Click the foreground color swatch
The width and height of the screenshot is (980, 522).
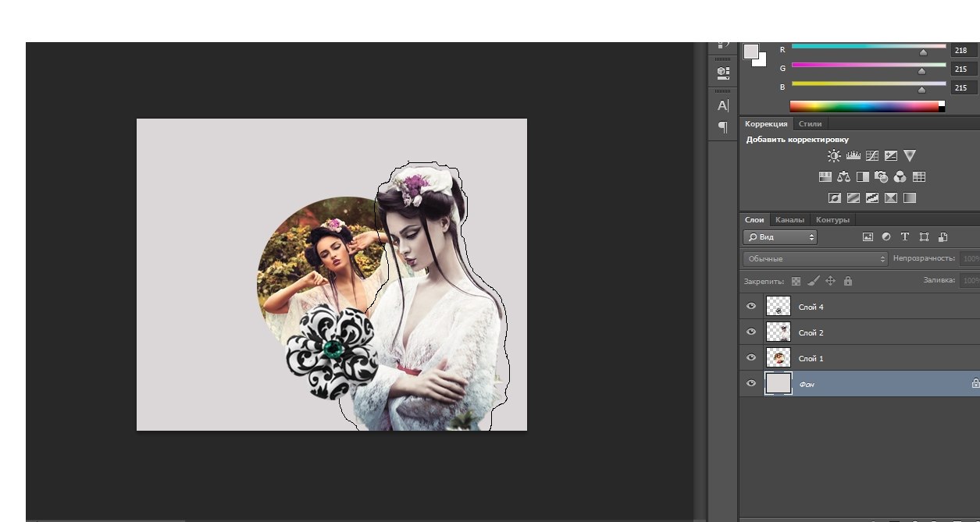tap(751, 51)
